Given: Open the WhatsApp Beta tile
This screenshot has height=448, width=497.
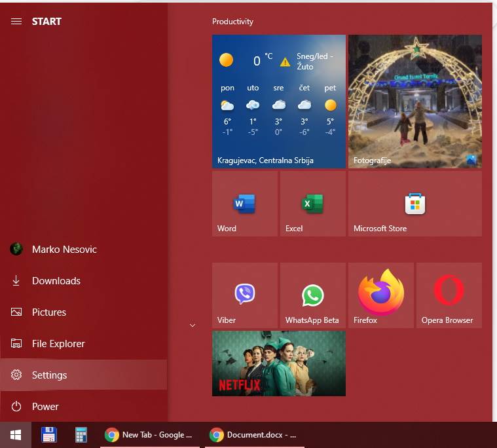Looking at the screenshot, I should tap(313, 295).
